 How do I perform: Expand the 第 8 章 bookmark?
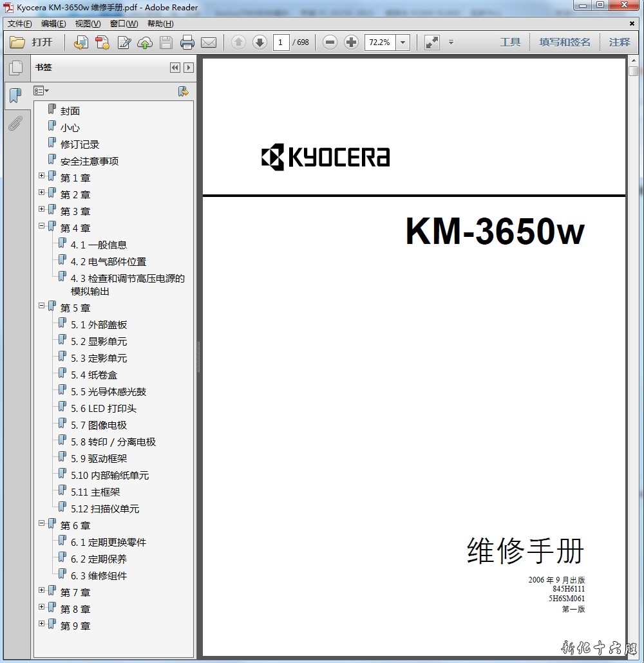click(x=41, y=607)
